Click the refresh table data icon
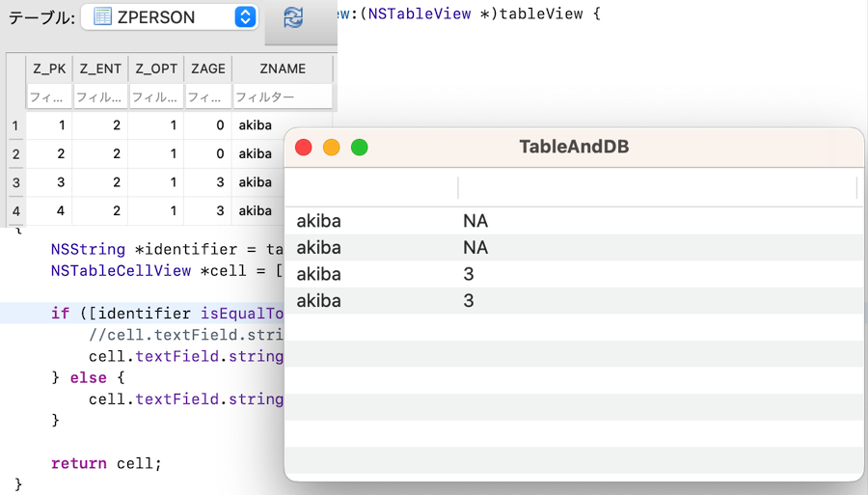This screenshot has height=495, width=868. [293, 17]
